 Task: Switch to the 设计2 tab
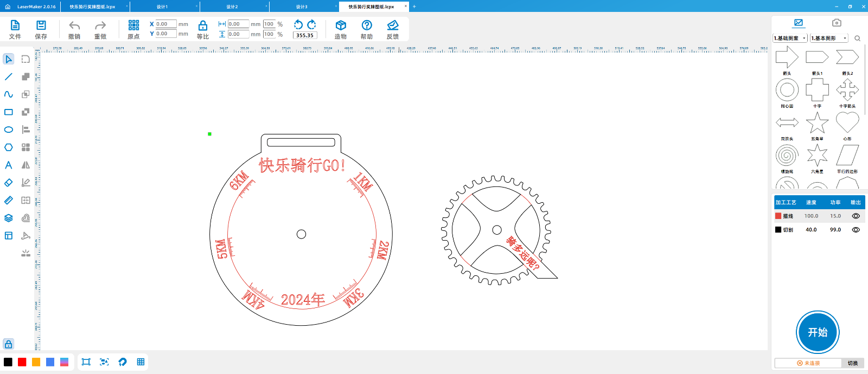point(232,7)
